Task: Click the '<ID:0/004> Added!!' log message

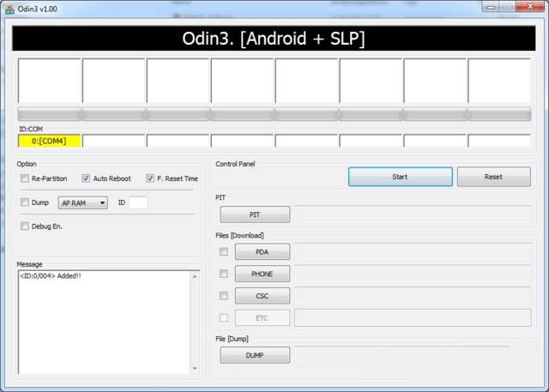Action: 51,276
